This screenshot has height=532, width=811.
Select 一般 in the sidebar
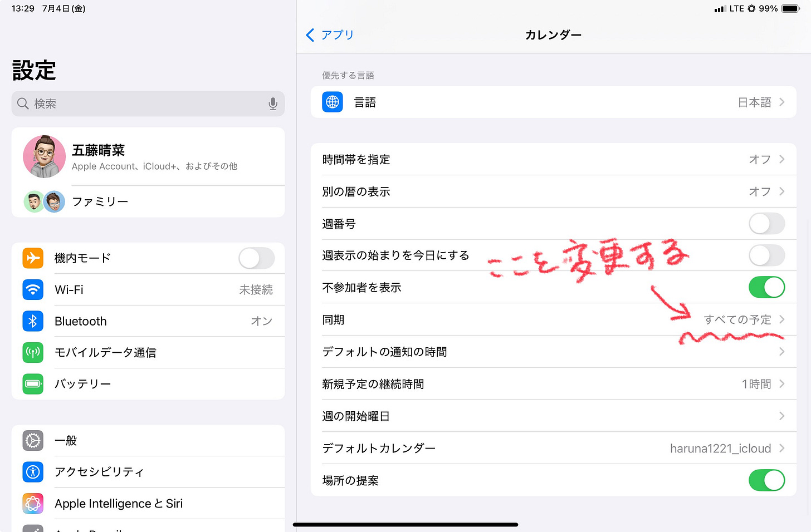click(x=148, y=441)
